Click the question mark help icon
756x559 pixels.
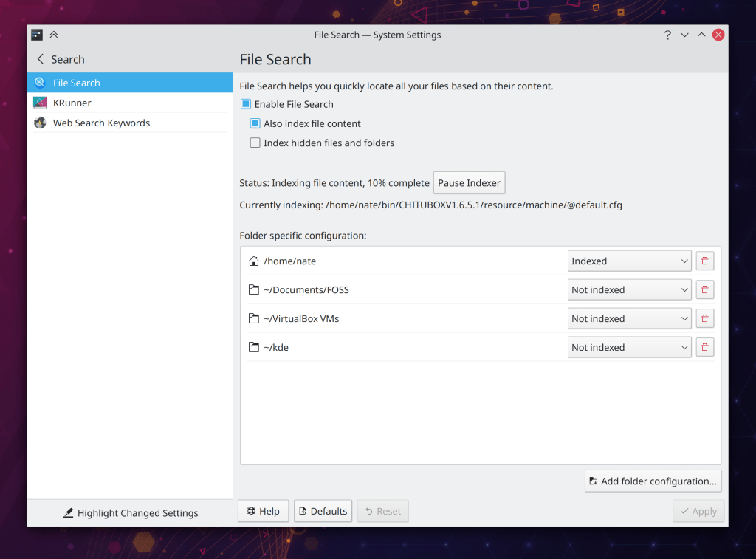[x=667, y=35]
